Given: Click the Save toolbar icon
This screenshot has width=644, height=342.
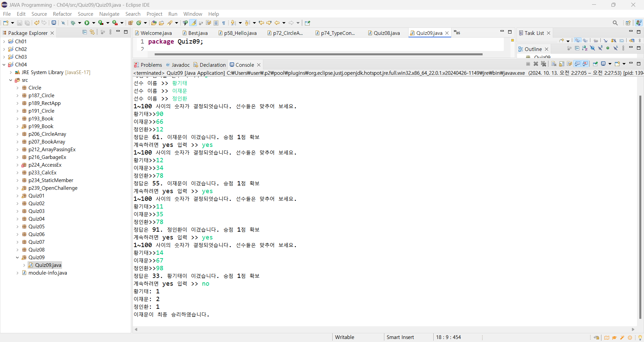Looking at the screenshot, I should point(19,23).
